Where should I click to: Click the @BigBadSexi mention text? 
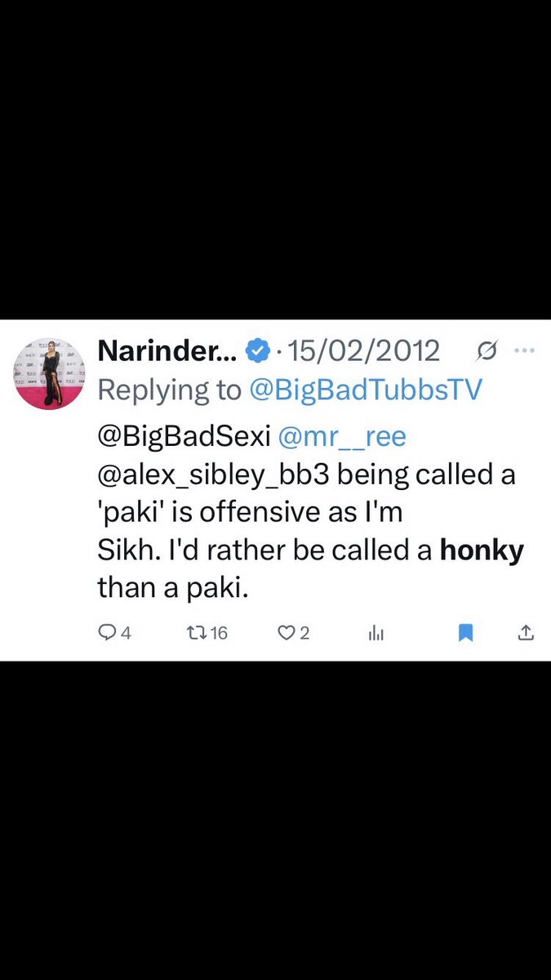pyautogui.click(x=184, y=436)
